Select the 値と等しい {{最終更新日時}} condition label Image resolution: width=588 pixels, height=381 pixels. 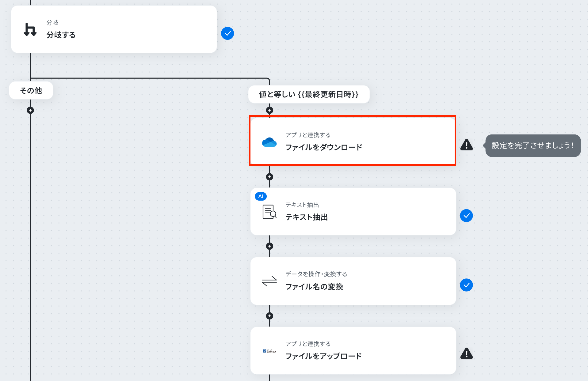coord(309,94)
